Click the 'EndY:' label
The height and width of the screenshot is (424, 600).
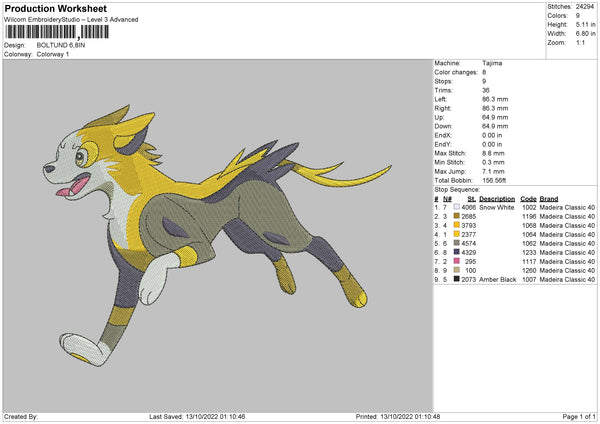[x=443, y=144]
